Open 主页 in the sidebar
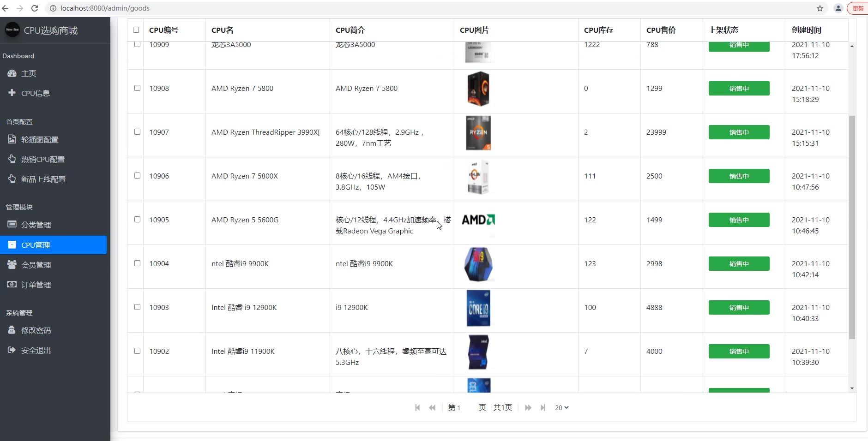The image size is (868, 441). [29, 73]
